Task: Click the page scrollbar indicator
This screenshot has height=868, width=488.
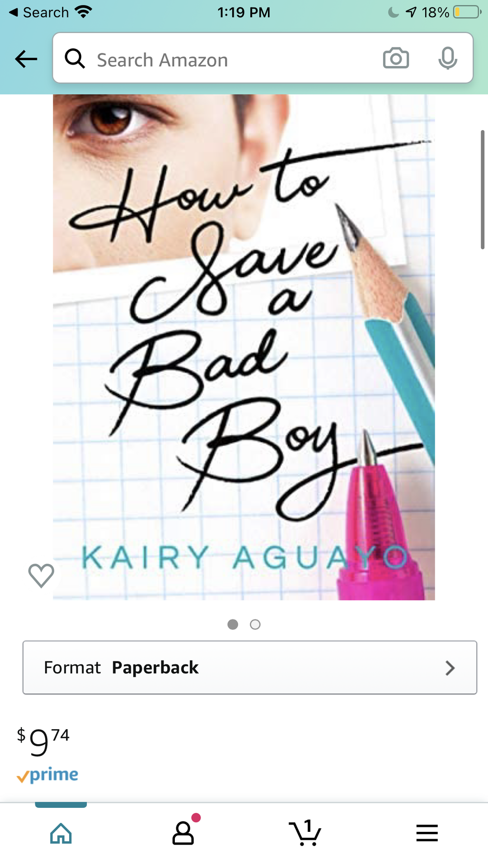Action: tap(482, 189)
